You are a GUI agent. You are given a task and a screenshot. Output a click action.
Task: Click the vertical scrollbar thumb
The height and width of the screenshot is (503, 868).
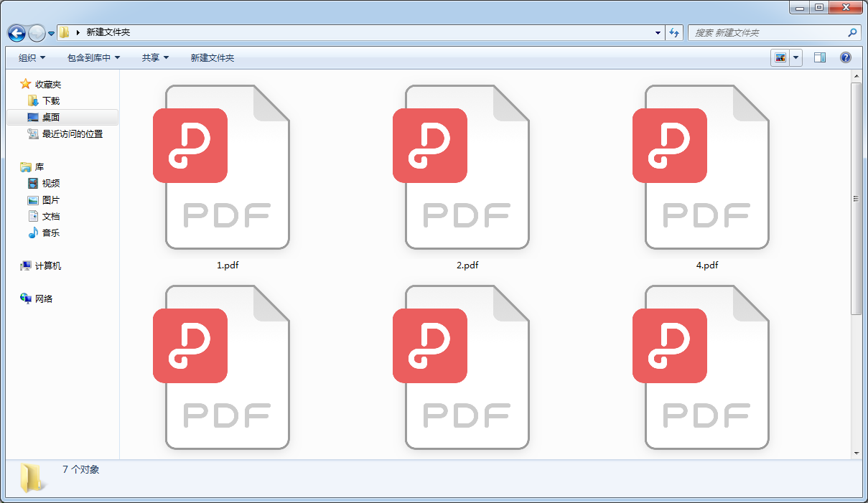(856, 198)
